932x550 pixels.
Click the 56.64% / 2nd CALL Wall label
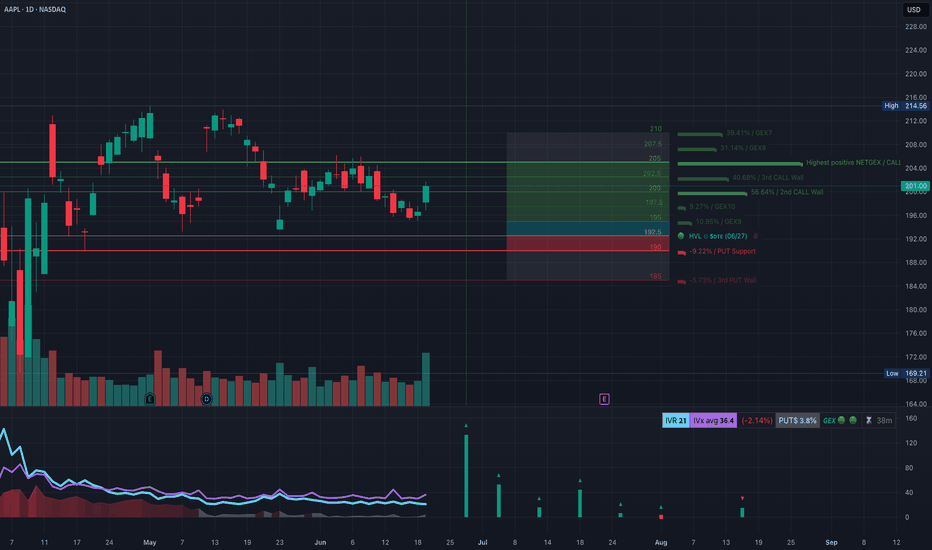tap(787, 192)
